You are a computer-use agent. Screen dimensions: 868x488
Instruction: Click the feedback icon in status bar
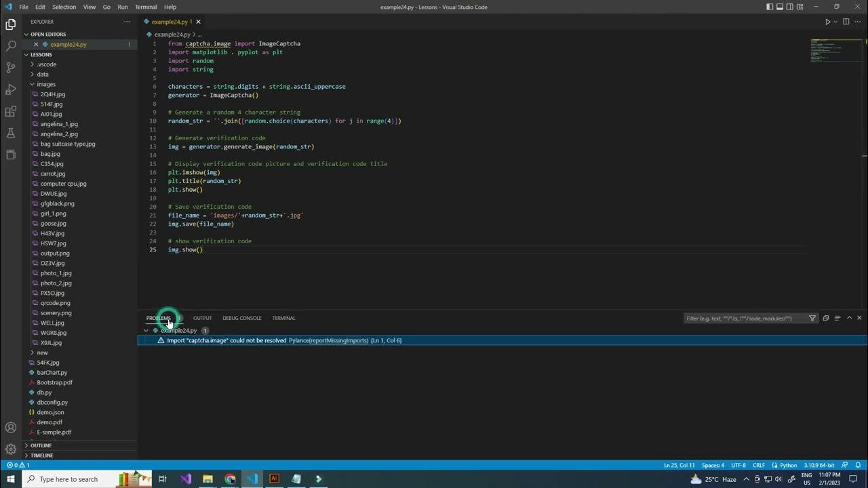tap(844, 466)
